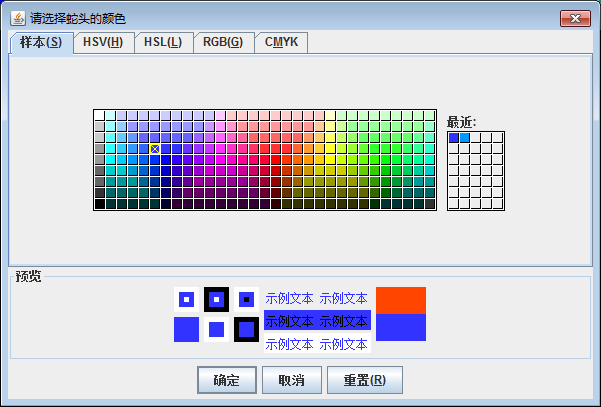
Task: Select the pure red swatch in the palette
Action: coord(276,160)
